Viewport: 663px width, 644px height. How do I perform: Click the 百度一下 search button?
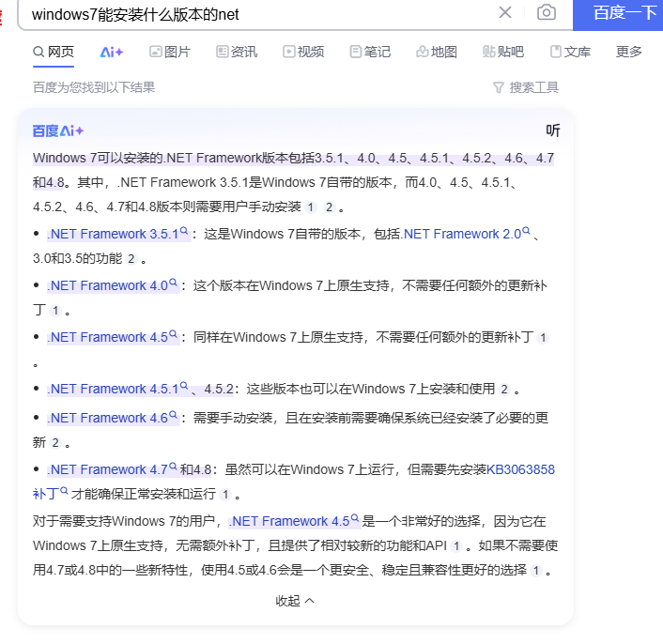pyautogui.click(x=618, y=15)
